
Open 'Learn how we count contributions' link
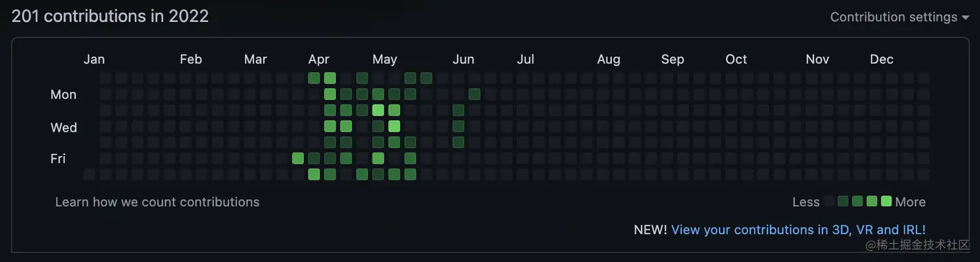(157, 202)
